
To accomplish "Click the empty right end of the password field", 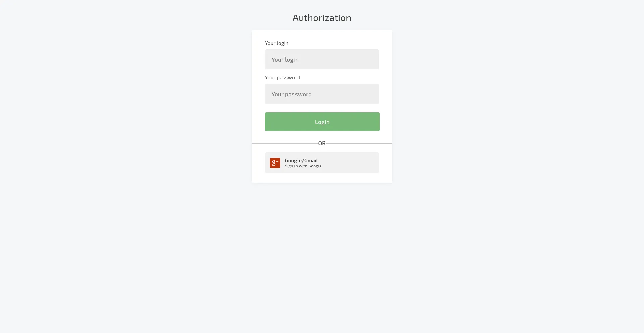I will [362, 94].
